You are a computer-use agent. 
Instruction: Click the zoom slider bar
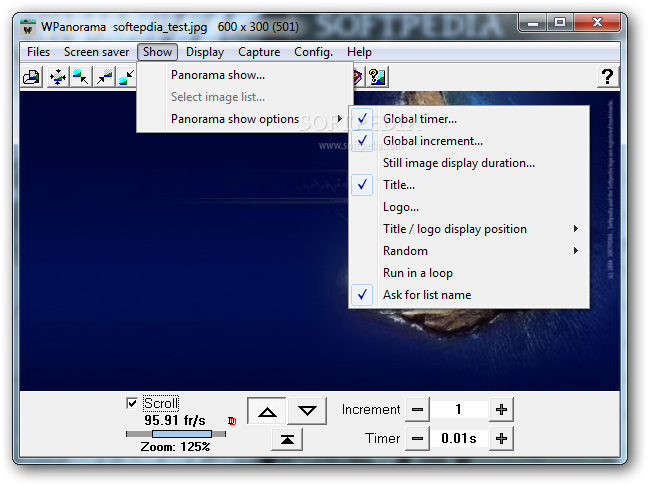pyautogui.click(x=176, y=434)
